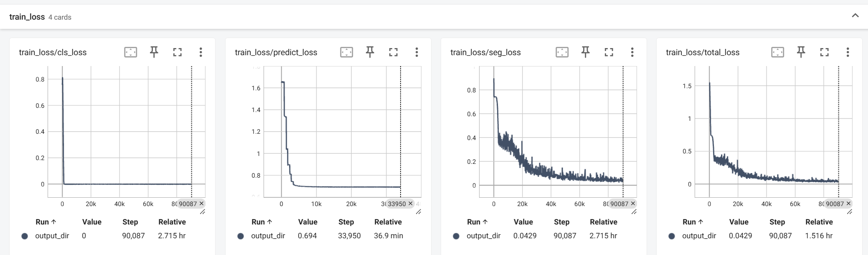Pin the predict_loss chart card
The image size is (868, 255).
(370, 52)
